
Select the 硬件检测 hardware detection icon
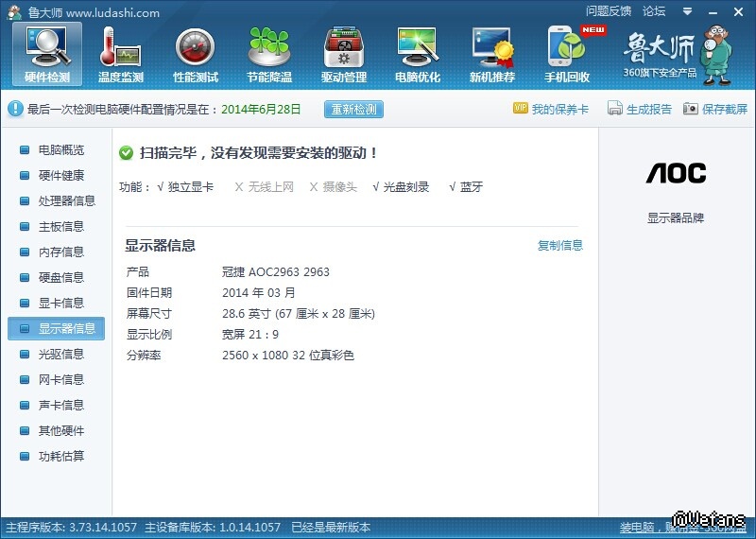47,54
